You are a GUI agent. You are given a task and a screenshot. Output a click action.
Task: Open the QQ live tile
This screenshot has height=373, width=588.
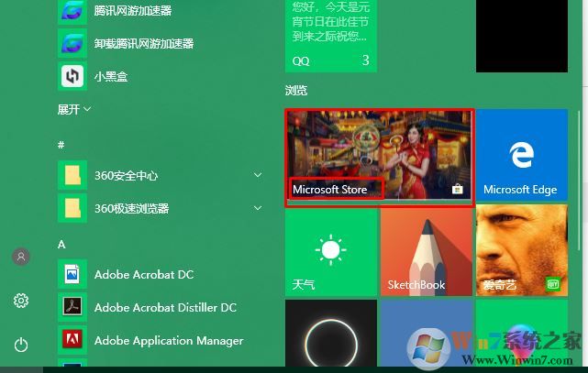coord(331,36)
